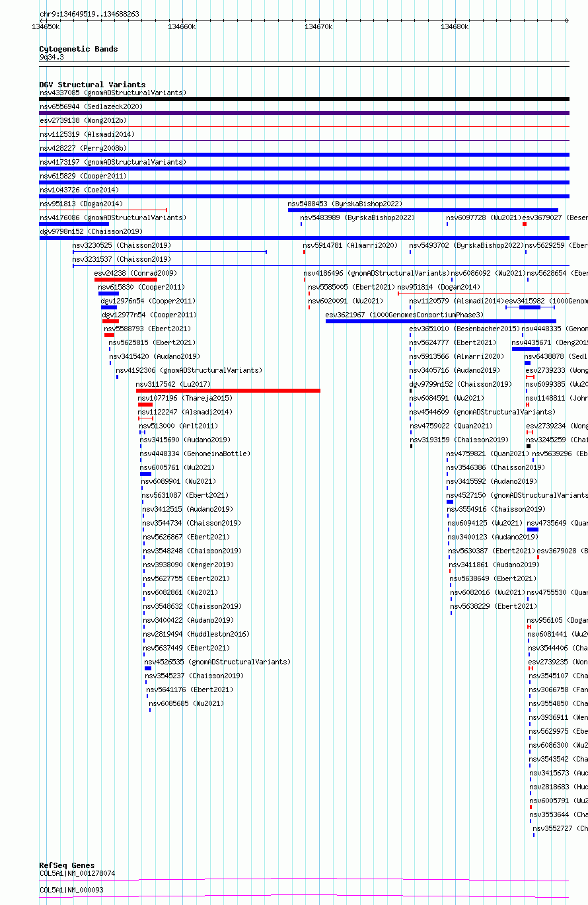The width and height of the screenshot is (588, 905).
Task: Open nsv5493702 (ByrskaBishop2022) variant
Action: [466, 245]
